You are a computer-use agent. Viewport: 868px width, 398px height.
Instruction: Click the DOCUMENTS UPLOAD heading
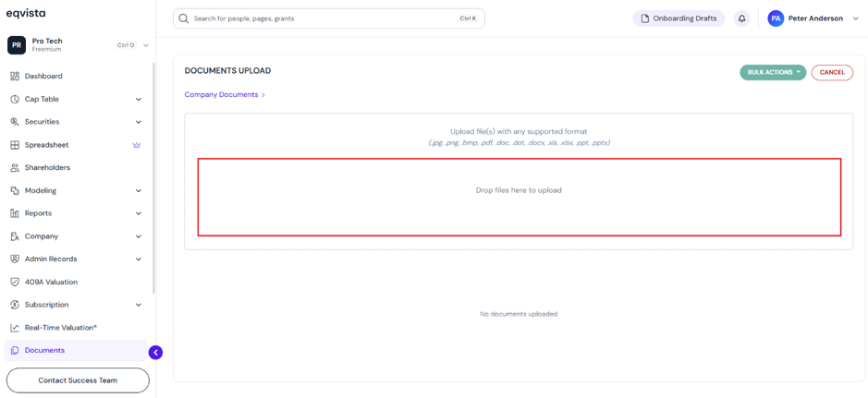[x=227, y=71]
